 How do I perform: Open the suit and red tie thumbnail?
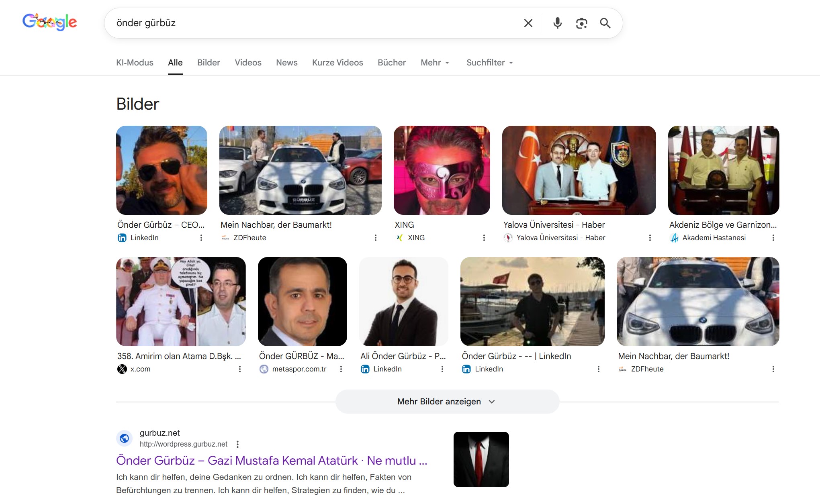point(481,459)
